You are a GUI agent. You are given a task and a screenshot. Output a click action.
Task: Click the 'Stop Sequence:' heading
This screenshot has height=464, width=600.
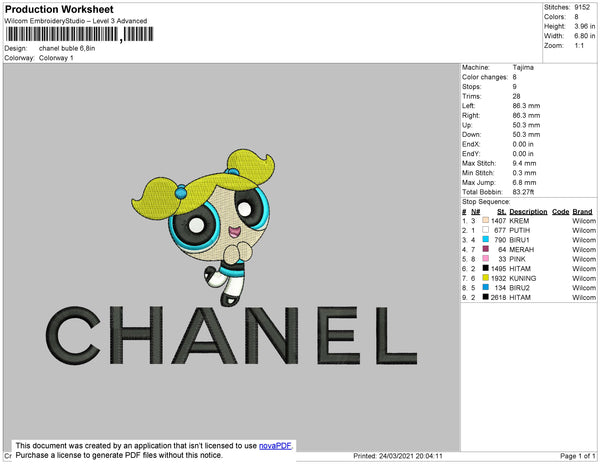(486, 202)
